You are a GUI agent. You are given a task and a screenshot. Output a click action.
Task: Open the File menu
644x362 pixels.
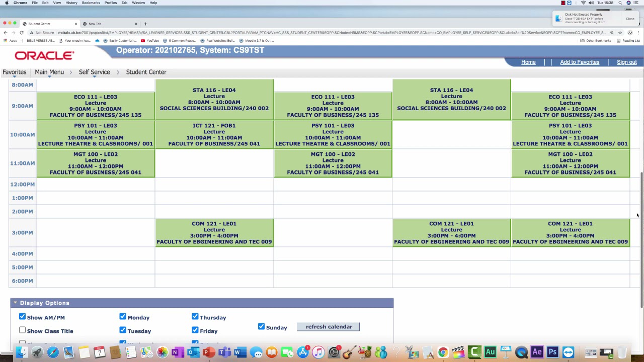click(35, 3)
